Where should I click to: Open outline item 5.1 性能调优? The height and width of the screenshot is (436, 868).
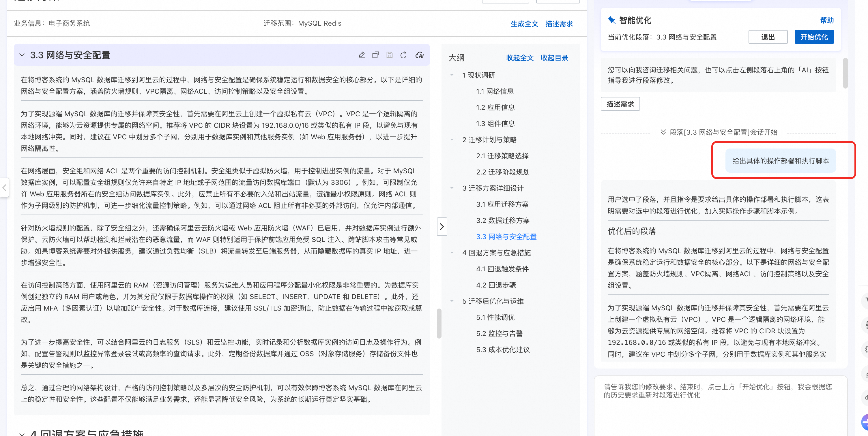click(495, 317)
